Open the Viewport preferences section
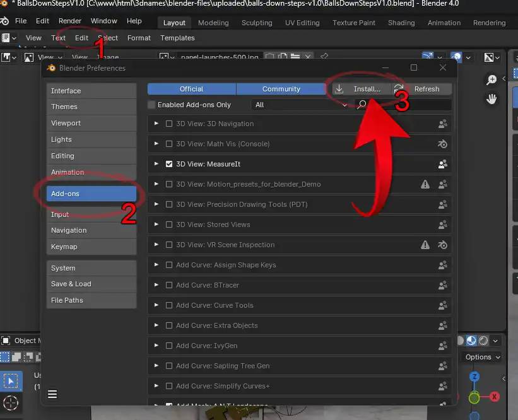Image resolution: width=518 pixels, height=420 pixels. 91,123
